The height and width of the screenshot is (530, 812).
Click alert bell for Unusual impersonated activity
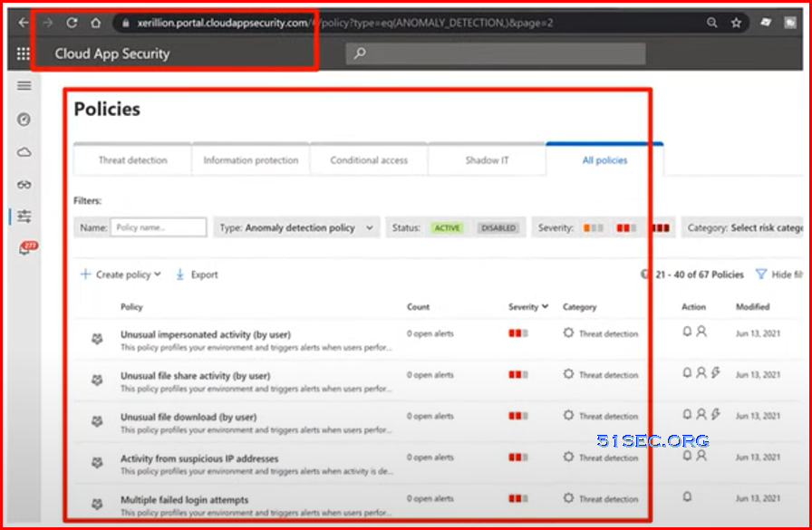687,332
